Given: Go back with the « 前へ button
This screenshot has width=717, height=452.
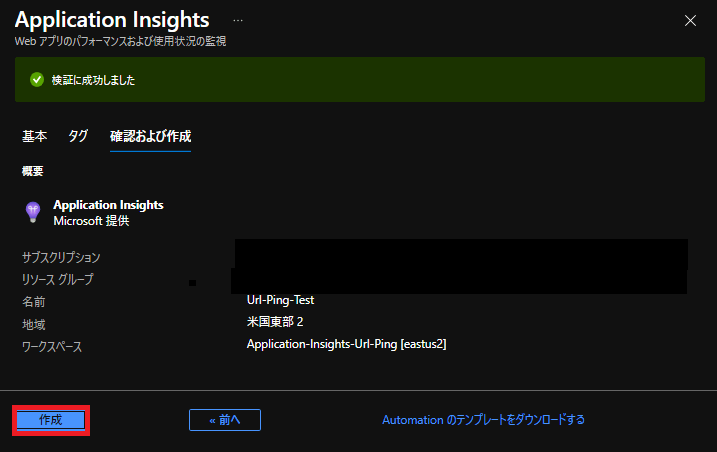Looking at the screenshot, I should 225,420.
